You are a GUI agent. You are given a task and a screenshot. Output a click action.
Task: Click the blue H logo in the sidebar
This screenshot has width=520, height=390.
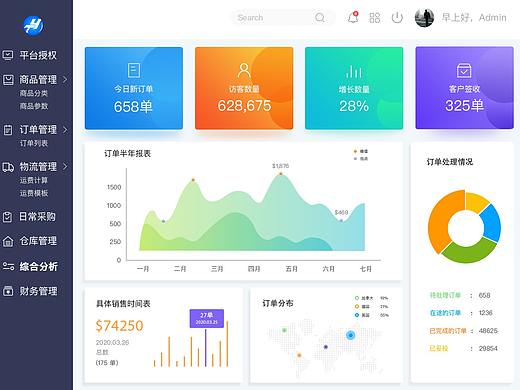click(33, 25)
